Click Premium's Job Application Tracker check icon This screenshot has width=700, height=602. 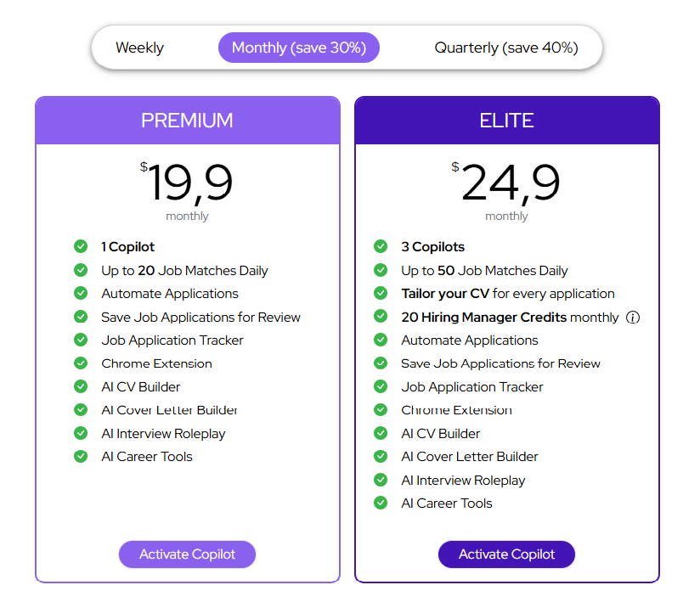81,340
